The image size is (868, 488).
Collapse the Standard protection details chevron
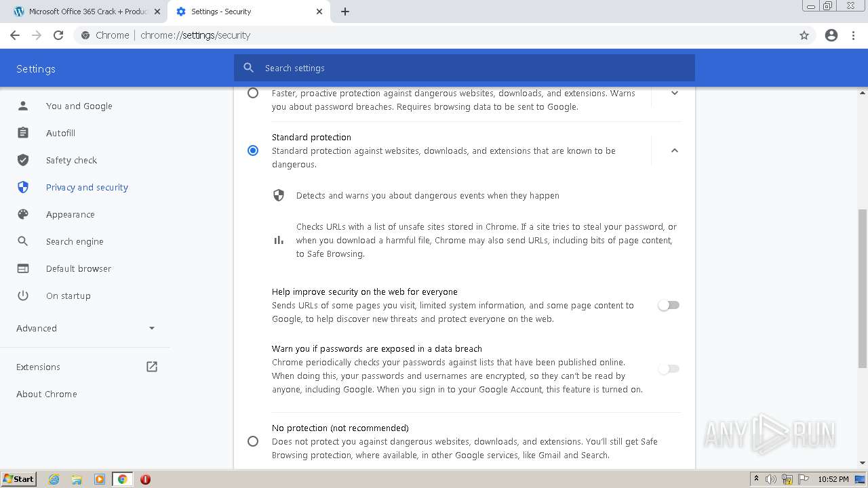coord(675,150)
